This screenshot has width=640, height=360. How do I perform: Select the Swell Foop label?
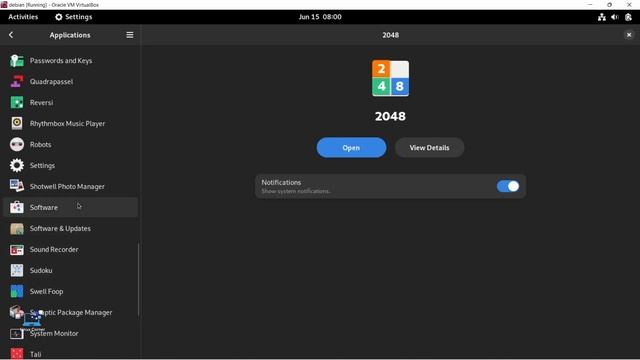[47, 291]
